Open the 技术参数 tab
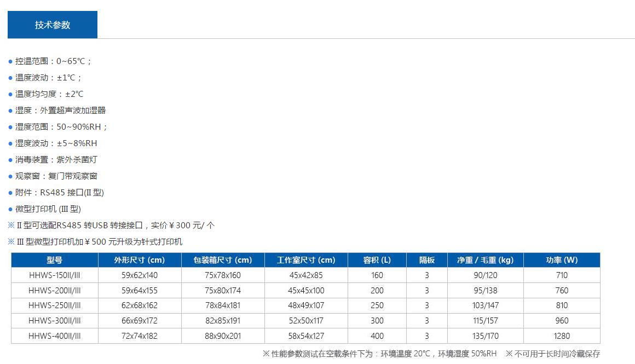Screen dimensions: 635x364 (53, 25)
